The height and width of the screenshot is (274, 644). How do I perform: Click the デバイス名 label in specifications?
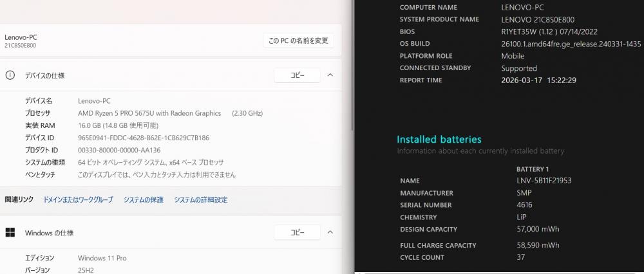coord(38,101)
